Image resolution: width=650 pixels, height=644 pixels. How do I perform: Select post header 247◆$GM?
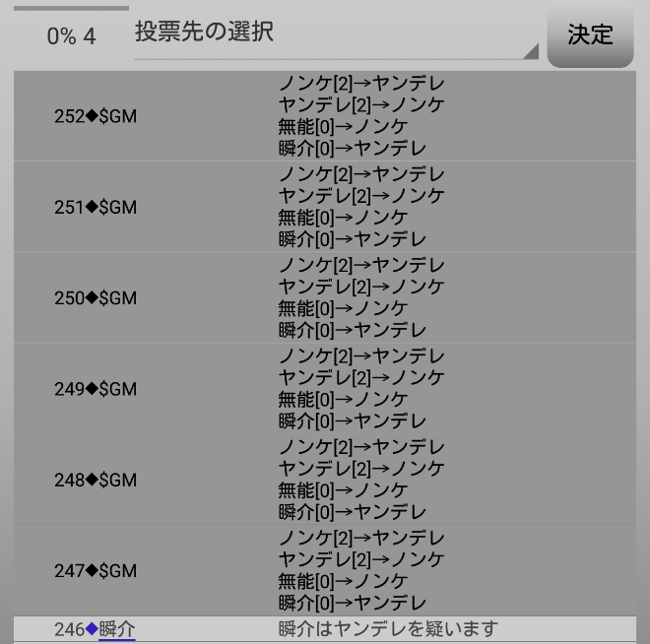pyautogui.click(x=96, y=571)
